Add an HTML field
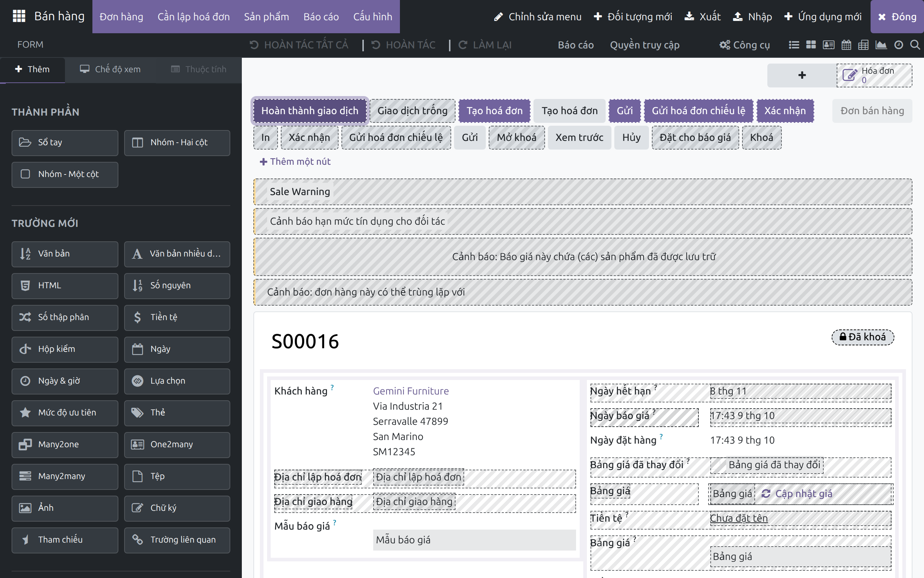The width and height of the screenshot is (924, 578). tap(65, 285)
